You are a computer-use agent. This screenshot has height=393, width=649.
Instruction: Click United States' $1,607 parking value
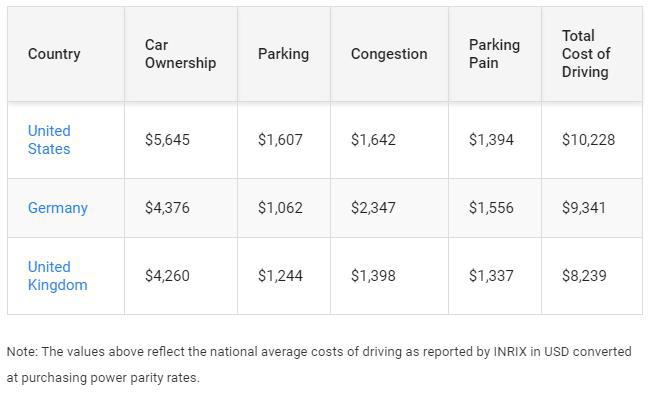[280, 140]
